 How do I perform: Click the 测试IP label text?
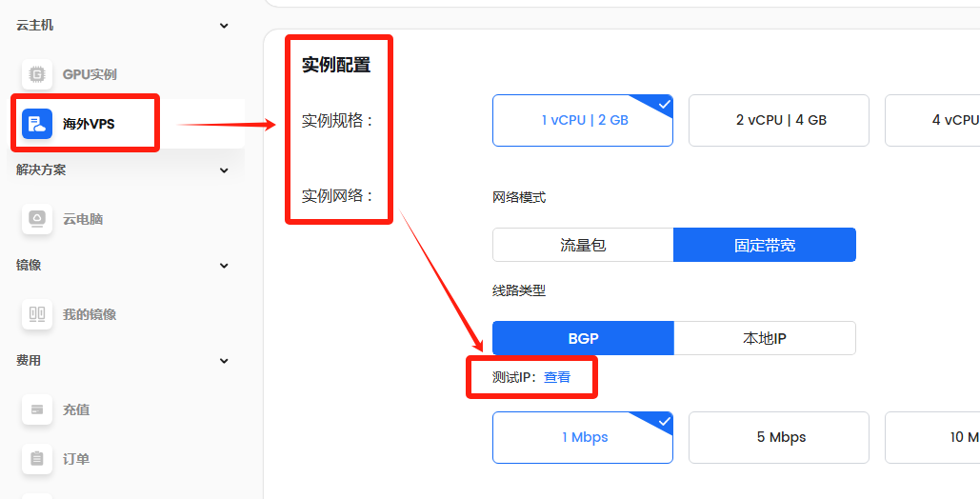[515, 377]
